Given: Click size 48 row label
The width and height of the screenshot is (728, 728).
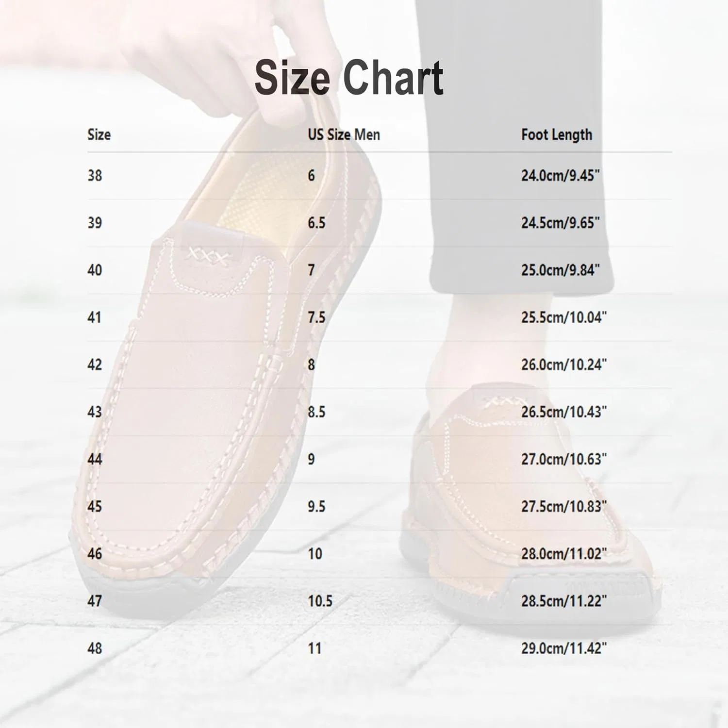Looking at the screenshot, I should [x=95, y=648].
